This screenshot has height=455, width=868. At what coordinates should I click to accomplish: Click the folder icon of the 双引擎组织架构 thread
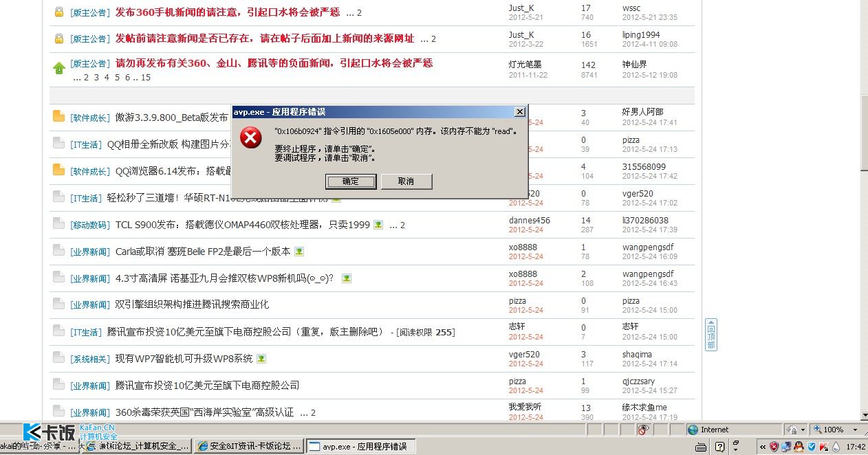pyautogui.click(x=59, y=303)
